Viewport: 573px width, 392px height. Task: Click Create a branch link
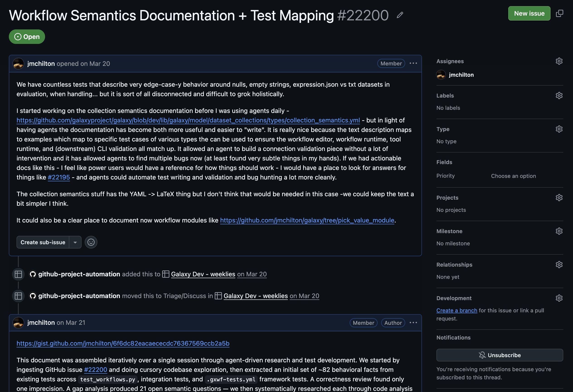[457, 311]
